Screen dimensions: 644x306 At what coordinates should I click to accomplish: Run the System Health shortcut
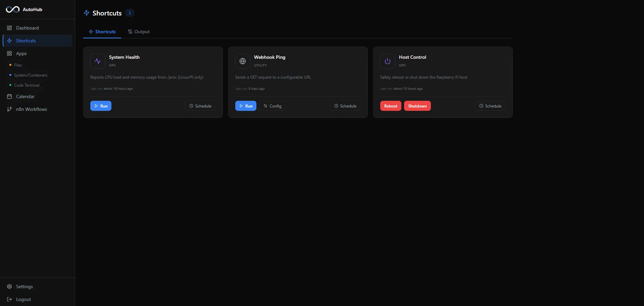[101, 106]
